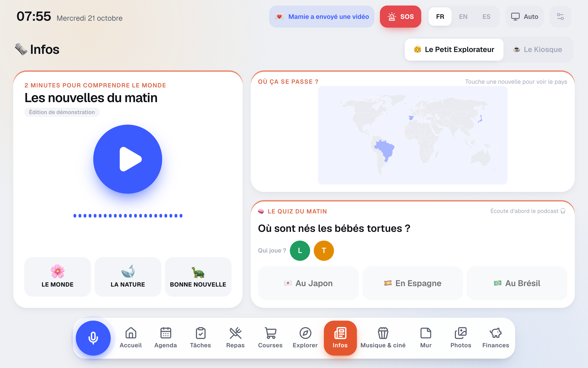The image size is (588, 368).
Task: Open Courses shopping cart section
Action: coord(270,338)
